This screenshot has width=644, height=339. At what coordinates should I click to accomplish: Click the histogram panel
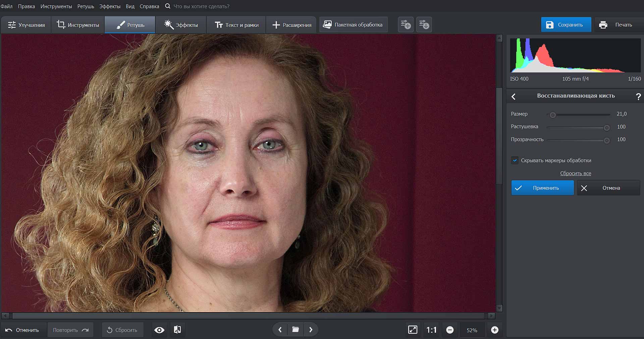click(x=575, y=55)
